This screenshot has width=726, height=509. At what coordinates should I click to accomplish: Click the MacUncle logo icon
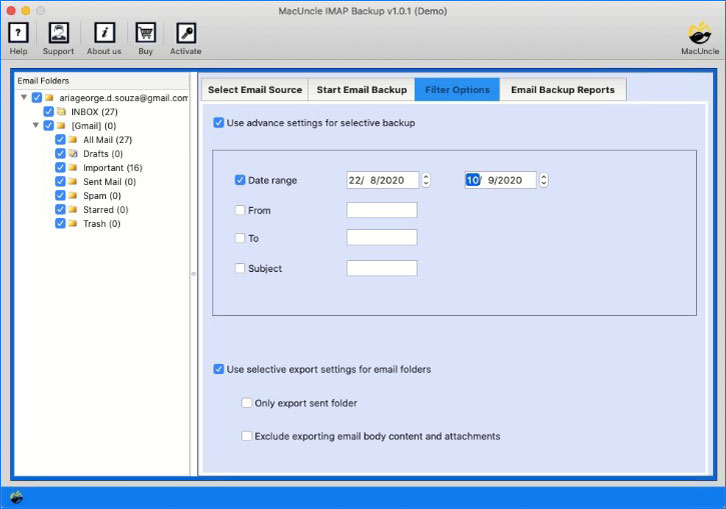click(x=699, y=33)
